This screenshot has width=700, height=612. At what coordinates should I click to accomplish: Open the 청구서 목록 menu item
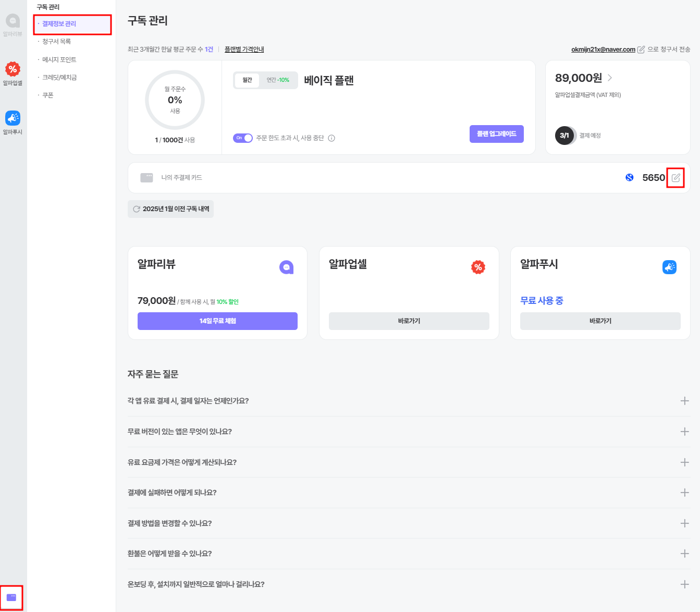coord(56,42)
